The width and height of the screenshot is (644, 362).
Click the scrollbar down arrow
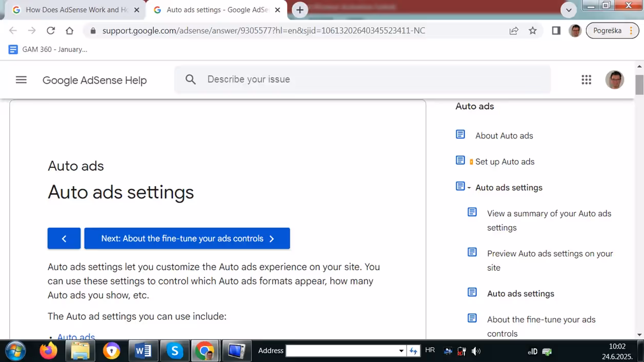coord(639,335)
